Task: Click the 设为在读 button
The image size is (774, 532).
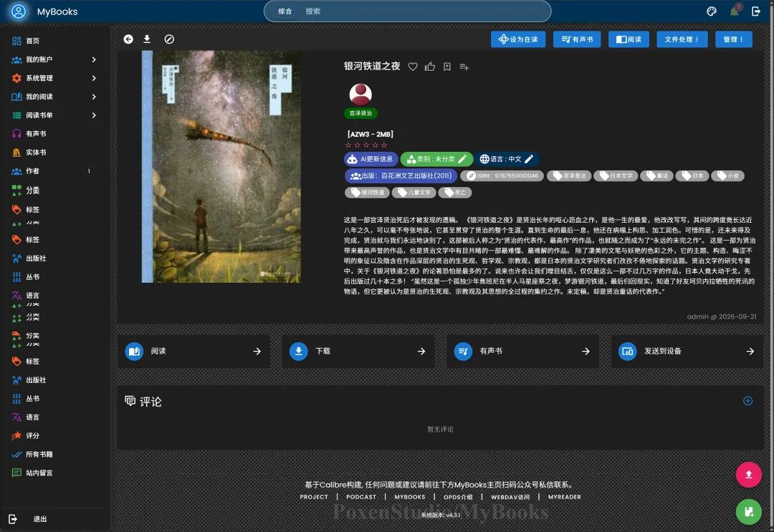Action: point(518,39)
